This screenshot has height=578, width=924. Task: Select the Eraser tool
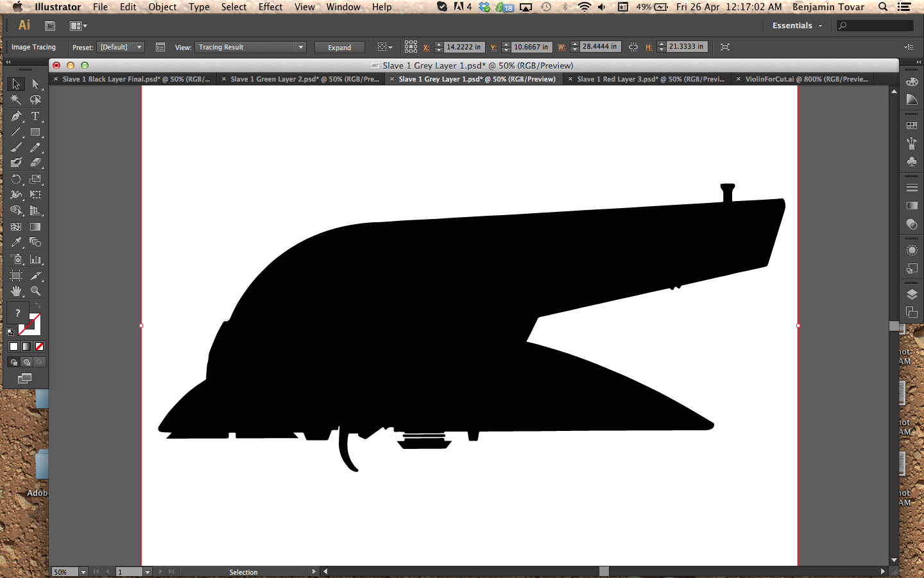point(35,162)
